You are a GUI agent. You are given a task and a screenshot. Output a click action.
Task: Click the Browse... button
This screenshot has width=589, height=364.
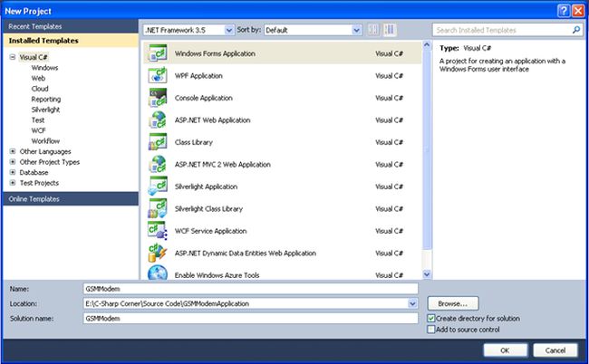point(453,303)
